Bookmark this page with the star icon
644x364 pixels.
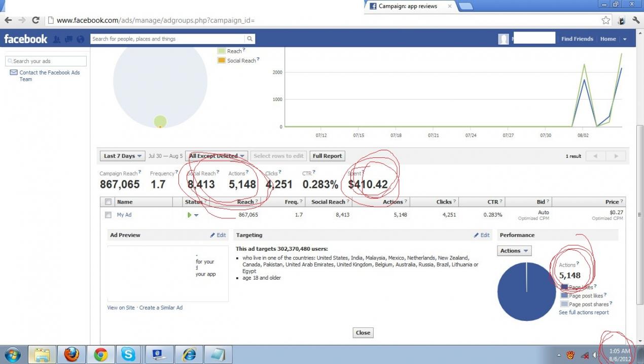pyautogui.click(x=606, y=20)
